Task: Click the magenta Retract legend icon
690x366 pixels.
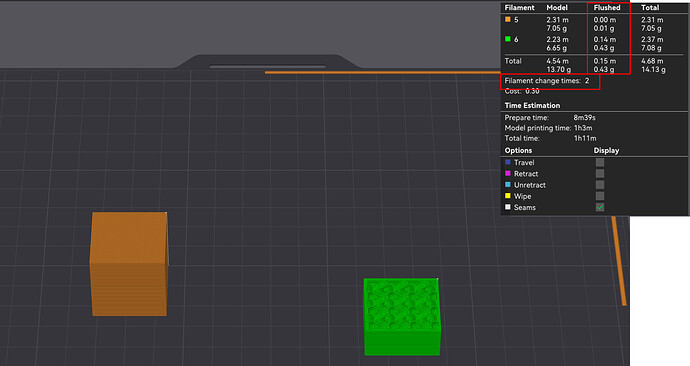Action: tap(507, 174)
